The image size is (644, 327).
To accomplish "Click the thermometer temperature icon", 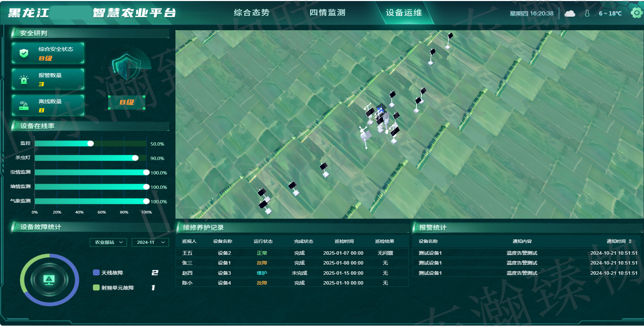I will point(587,14).
